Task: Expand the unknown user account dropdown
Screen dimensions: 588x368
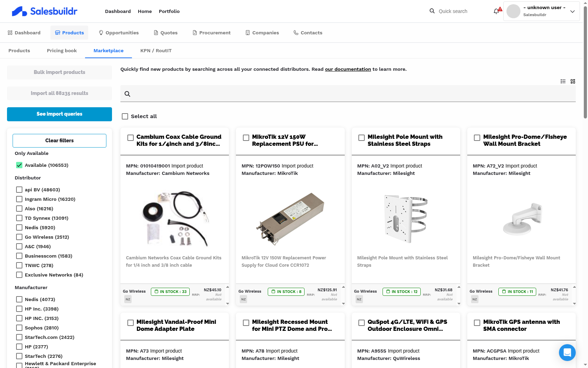Action: [572, 11]
